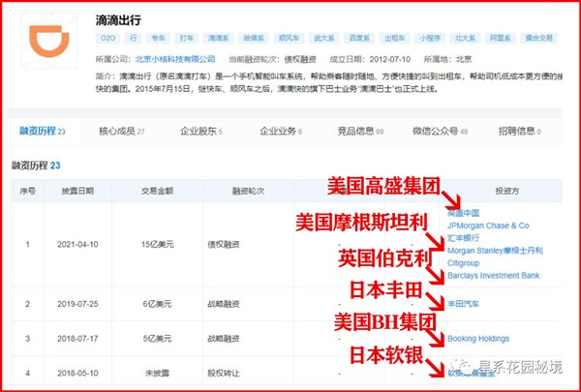Select the 小程序 tag
Viewport: 581px width, 392px height.
[x=430, y=38]
